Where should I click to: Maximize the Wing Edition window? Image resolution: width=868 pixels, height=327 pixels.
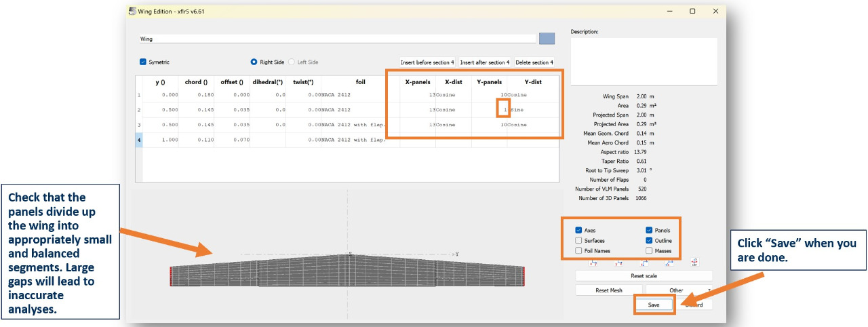click(692, 11)
